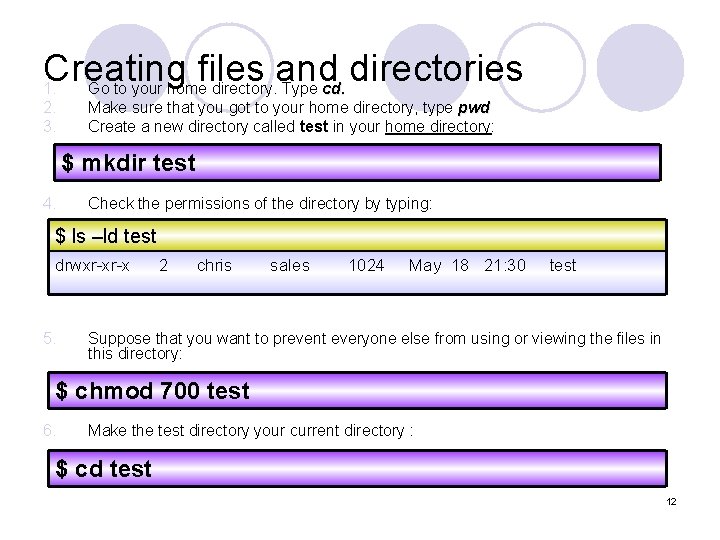Click the size value "1024" in the listing
The image size is (720, 540).
point(366,265)
